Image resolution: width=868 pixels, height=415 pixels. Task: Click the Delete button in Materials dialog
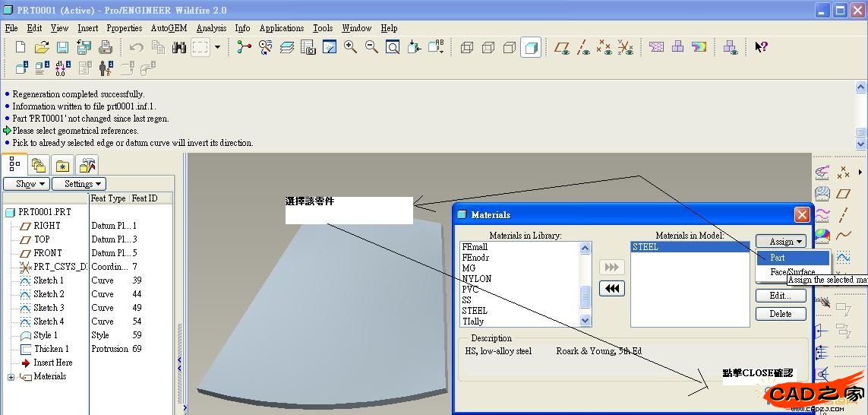pyautogui.click(x=780, y=314)
